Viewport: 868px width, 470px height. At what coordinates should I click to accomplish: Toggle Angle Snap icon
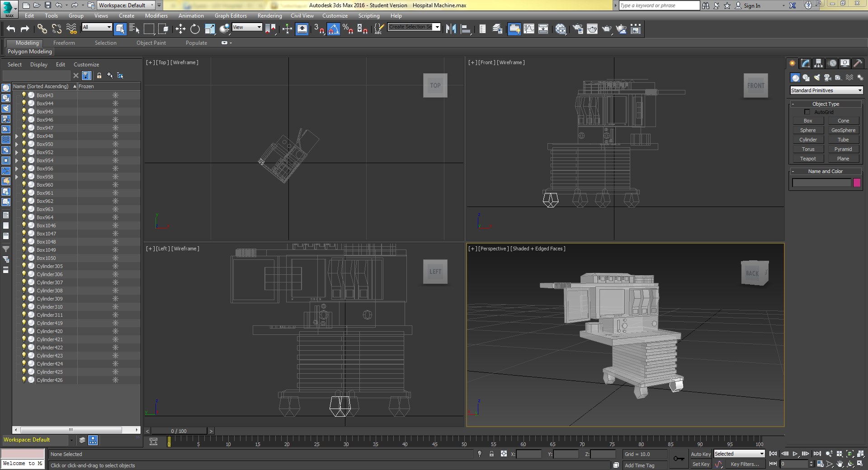click(333, 29)
